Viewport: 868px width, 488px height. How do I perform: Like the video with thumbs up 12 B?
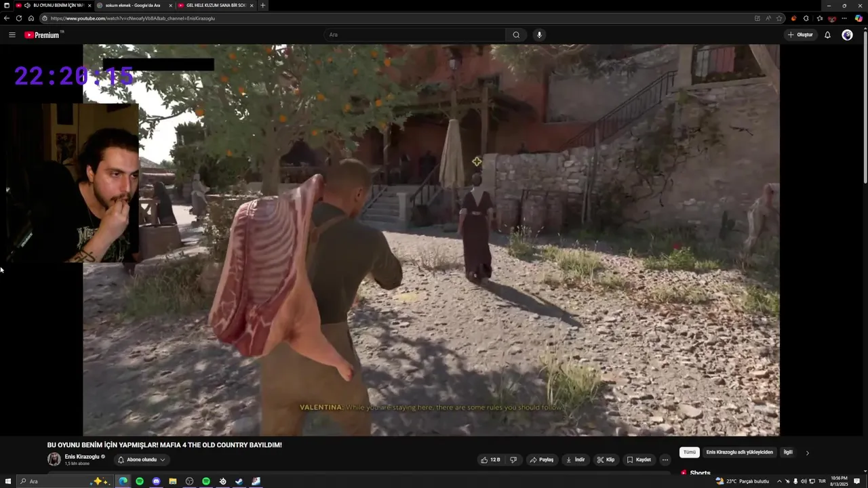pyautogui.click(x=490, y=460)
